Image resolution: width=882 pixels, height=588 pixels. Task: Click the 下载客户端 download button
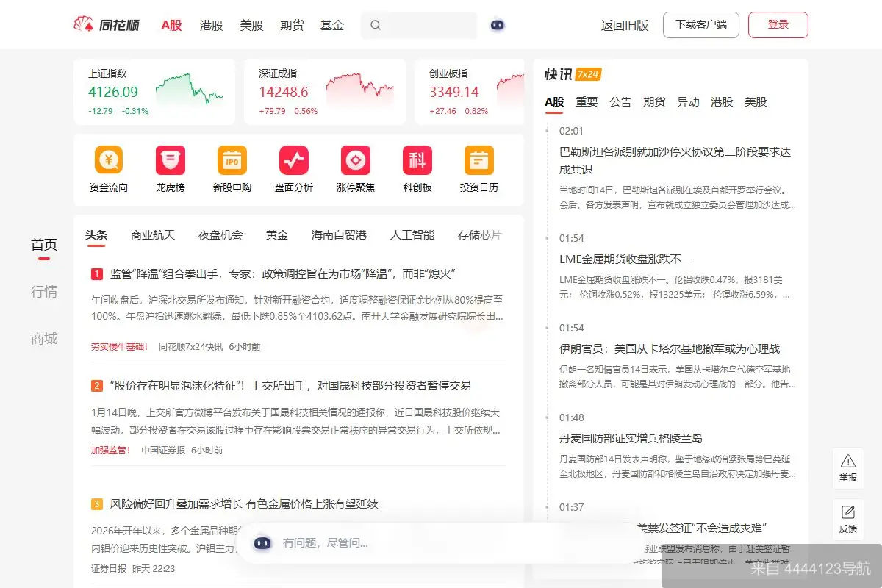click(700, 24)
